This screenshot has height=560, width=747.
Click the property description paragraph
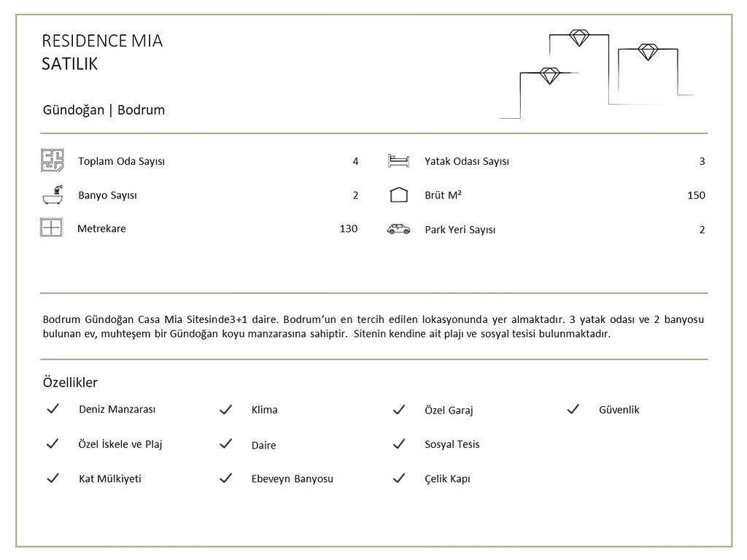coord(373,326)
